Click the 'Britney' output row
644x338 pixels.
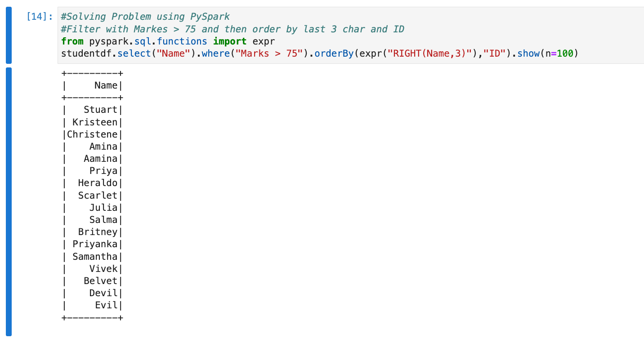(97, 232)
